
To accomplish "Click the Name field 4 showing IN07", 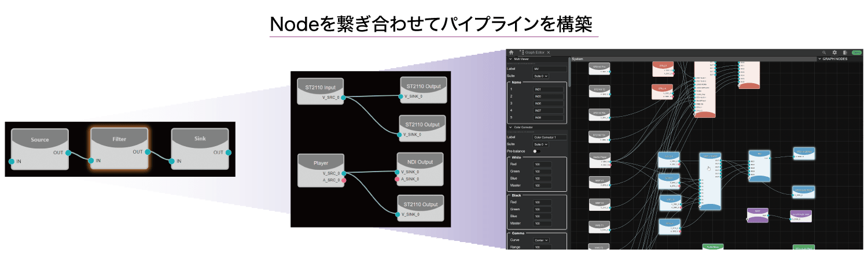I will click(x=548, y=110).
